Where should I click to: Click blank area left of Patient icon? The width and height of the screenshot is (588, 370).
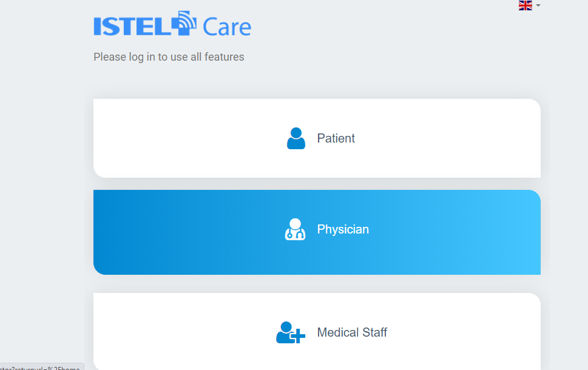[x=188, y=138]
